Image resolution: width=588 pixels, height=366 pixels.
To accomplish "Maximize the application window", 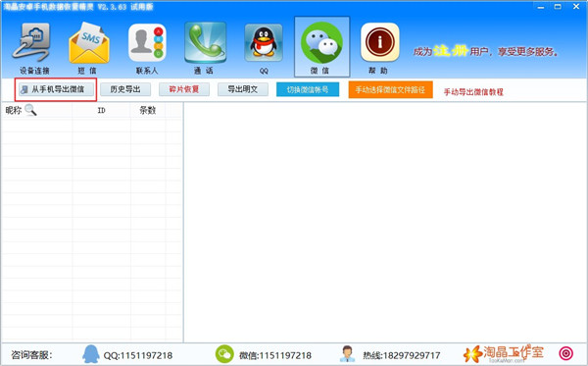I will [x=558, y=7].
